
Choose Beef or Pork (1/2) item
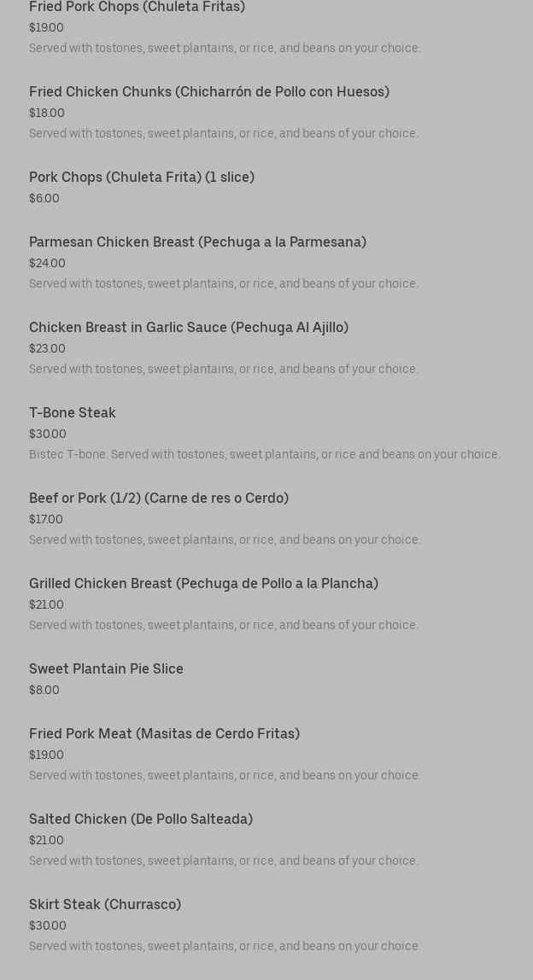click(x=159, y=499)
